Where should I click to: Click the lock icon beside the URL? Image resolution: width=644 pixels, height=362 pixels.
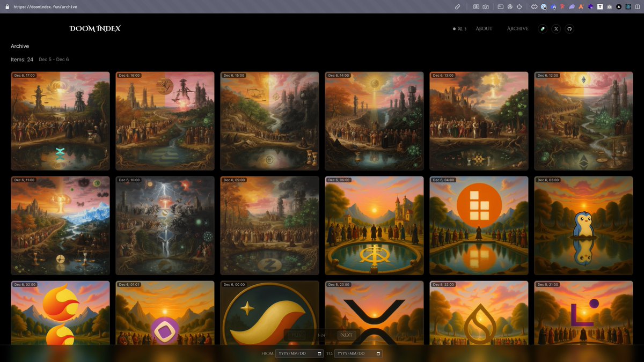[7, 7]
